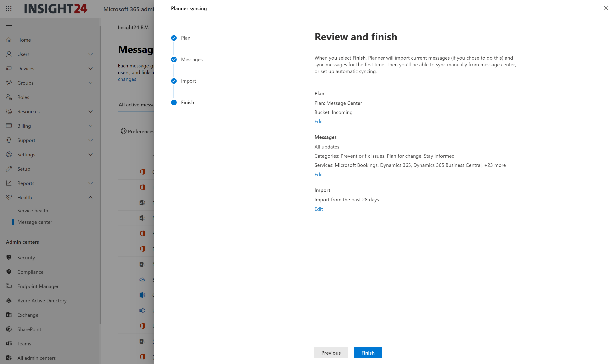Click 'Bucket: Incoming' text
614x364 pixels.
point(333,112)
